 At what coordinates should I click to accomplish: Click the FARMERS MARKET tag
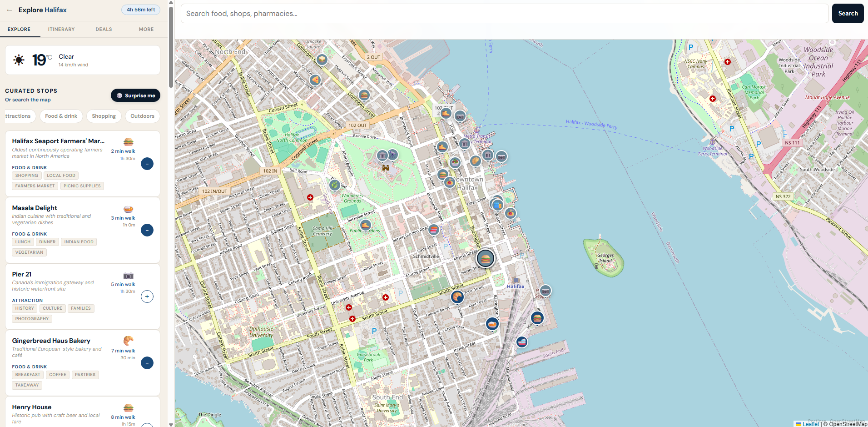point(35,186)
